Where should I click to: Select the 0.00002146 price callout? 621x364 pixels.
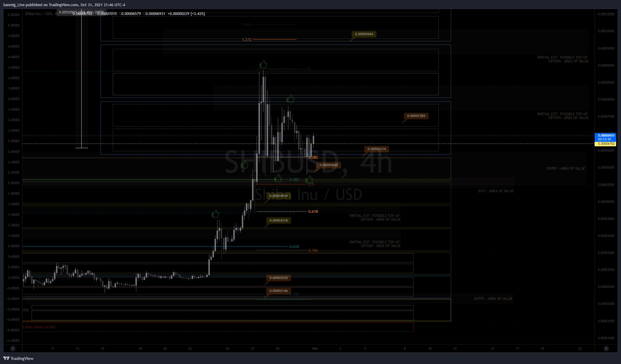(278, 291)
